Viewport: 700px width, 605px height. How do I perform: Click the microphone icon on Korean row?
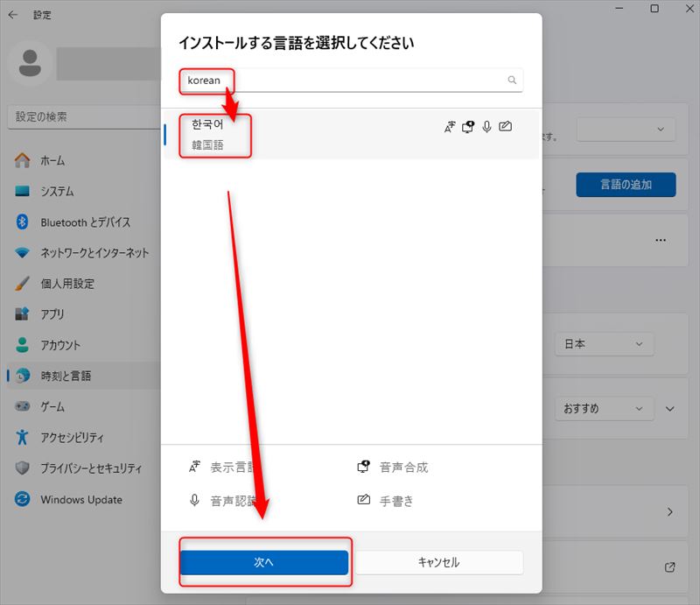tap(486, 127)
